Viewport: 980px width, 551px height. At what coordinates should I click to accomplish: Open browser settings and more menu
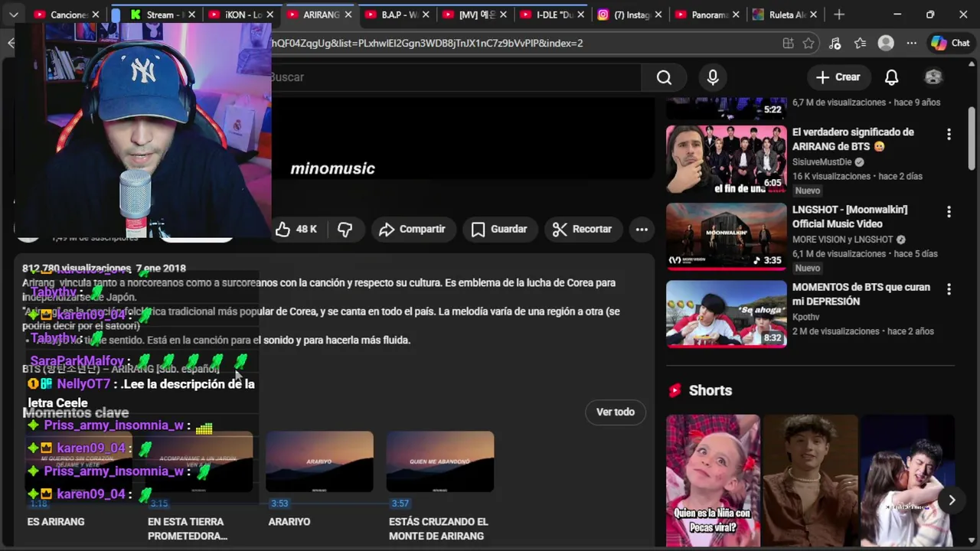[x=911, y=43]
